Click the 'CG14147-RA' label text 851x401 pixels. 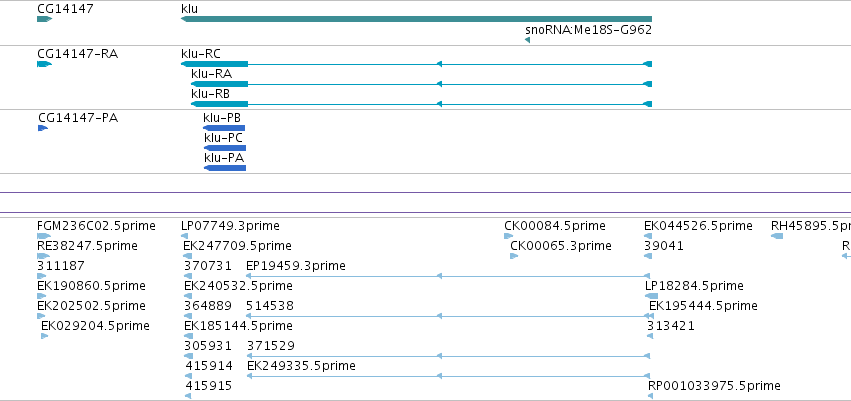(78, 54)
